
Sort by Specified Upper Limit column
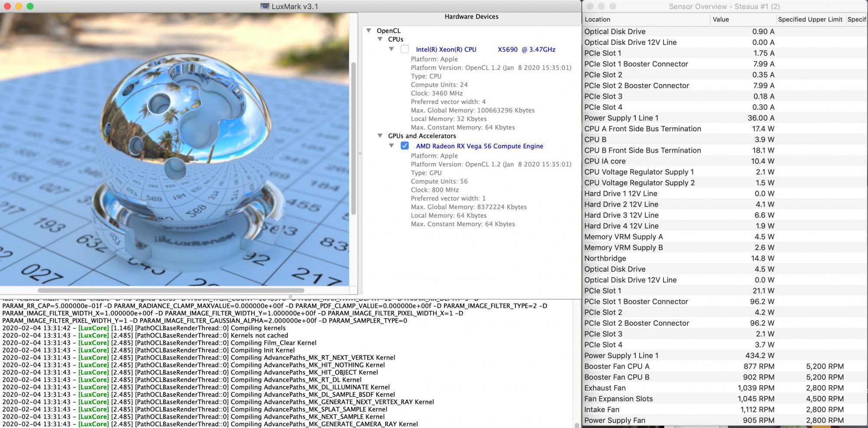[x=810, y=20]
